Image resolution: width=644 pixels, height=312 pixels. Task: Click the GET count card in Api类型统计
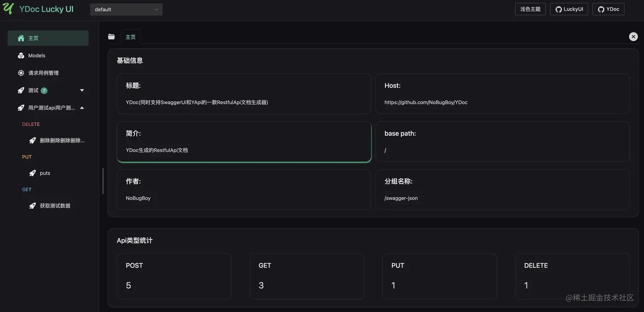(x=307, y=277)
